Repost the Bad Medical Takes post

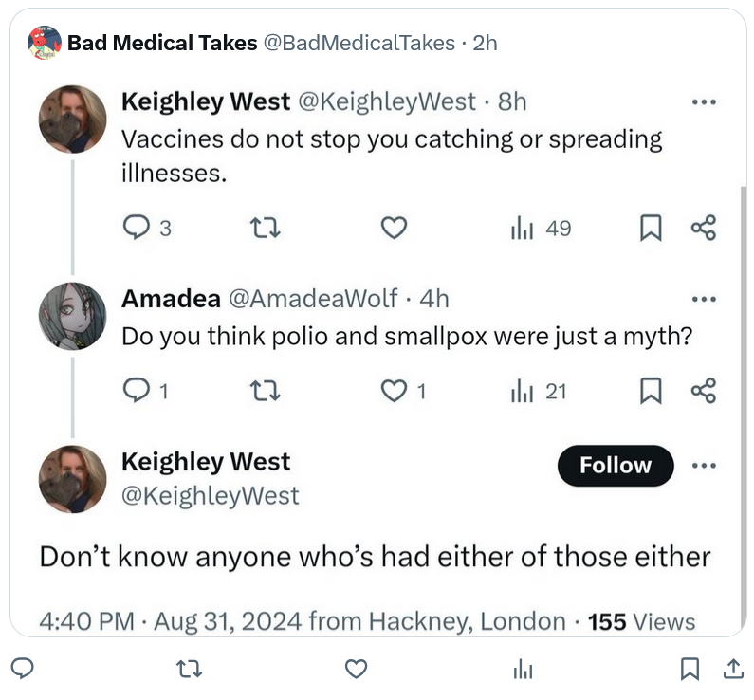click(x=190, y=670)
